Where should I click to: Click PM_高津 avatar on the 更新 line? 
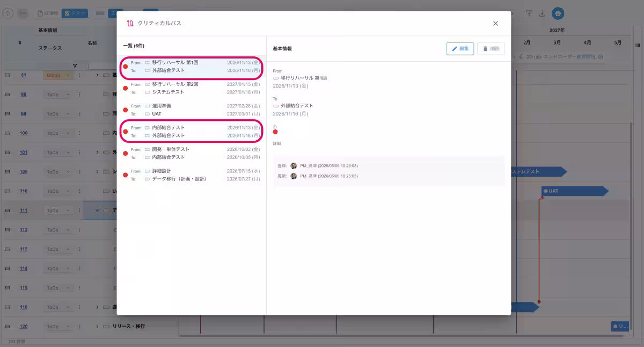pos(294,176)
